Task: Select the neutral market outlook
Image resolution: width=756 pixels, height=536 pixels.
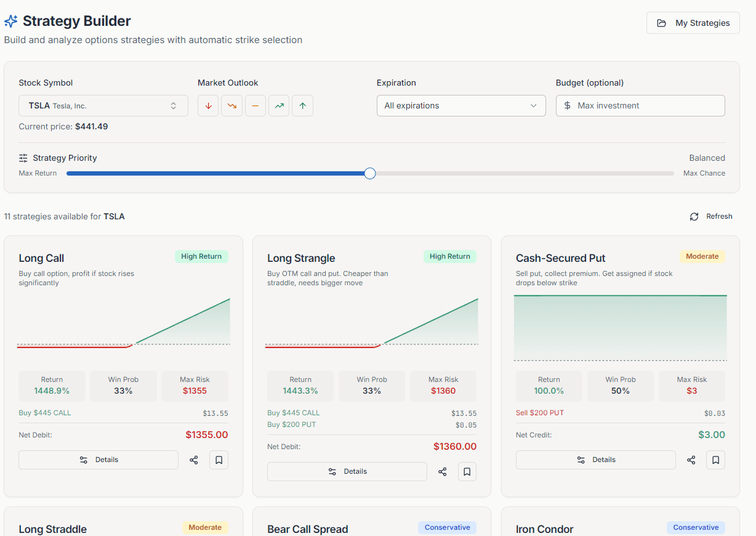Action: [255, 106]
